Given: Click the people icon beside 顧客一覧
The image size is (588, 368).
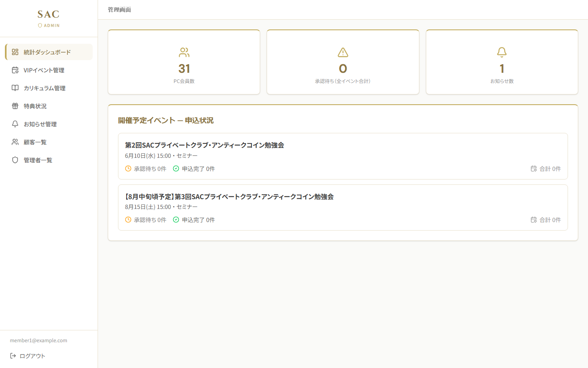Looking at the screenshot, I should pyautogui.click(x=15, y=142).
